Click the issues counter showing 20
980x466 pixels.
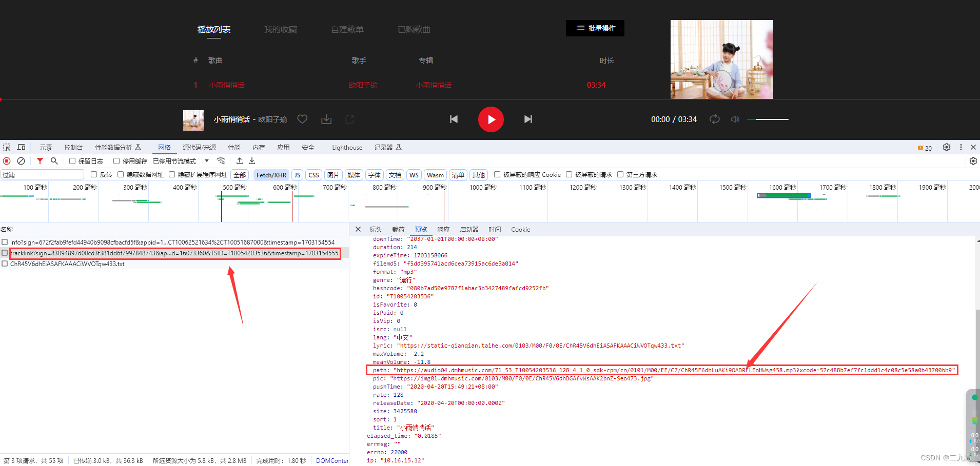point(925,148)
